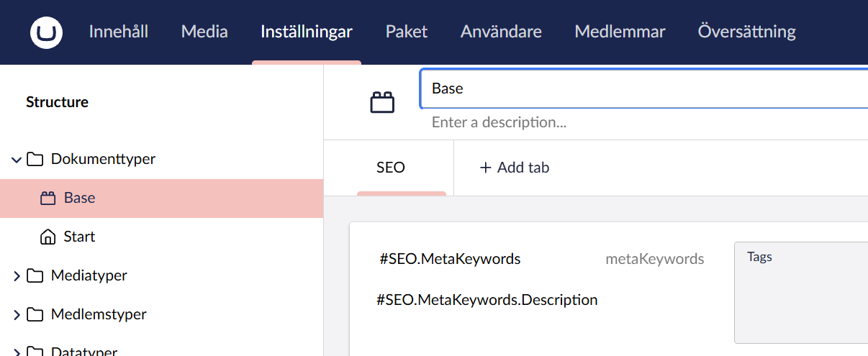The width and height of the screenshot is (868, 356).
Task: Edit the #SEO.MetaKeywords.Description text
Action: pyautogui.click(x=487, y=300)
